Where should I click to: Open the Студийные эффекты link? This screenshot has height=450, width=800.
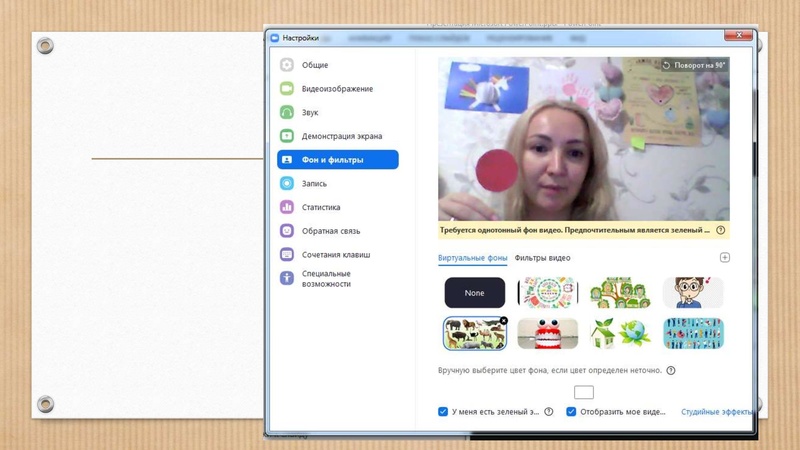tap(715, 412)
